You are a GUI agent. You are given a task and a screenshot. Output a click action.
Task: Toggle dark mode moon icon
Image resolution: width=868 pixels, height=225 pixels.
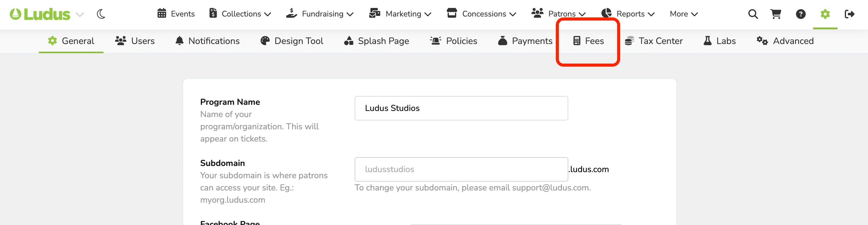coord(101,14)
